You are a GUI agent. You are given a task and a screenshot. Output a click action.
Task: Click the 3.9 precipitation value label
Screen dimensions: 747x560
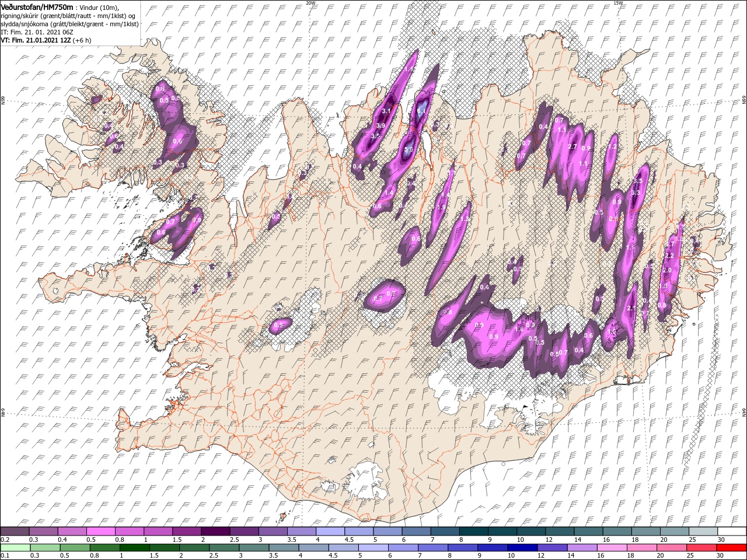381,125
